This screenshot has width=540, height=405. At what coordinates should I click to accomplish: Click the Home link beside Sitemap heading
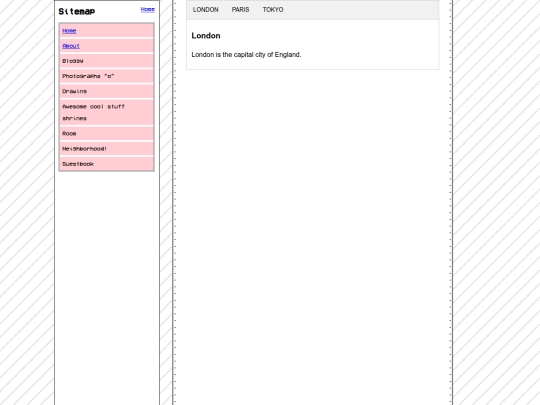tap(148, 9)
